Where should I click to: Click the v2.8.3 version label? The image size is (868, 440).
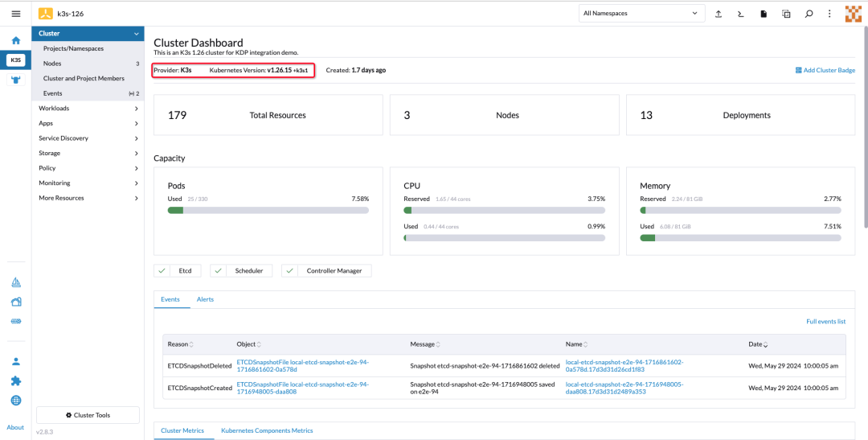coord(45,432)
